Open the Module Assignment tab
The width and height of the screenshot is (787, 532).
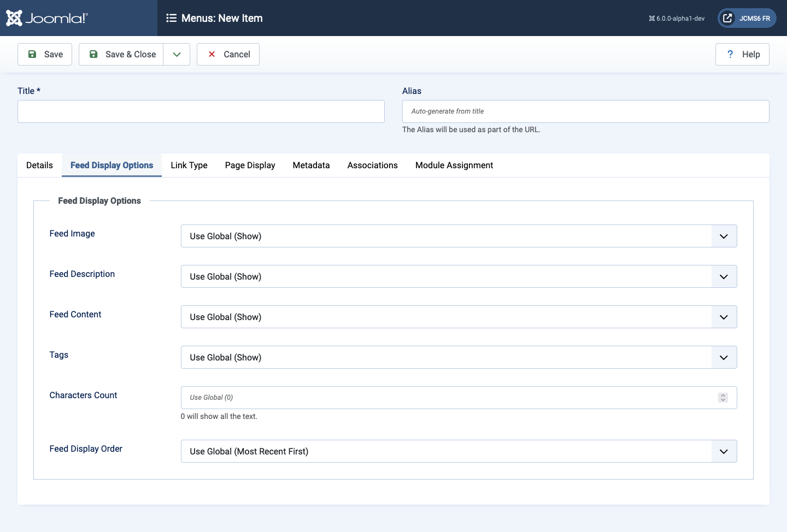[x=454, y=165]
